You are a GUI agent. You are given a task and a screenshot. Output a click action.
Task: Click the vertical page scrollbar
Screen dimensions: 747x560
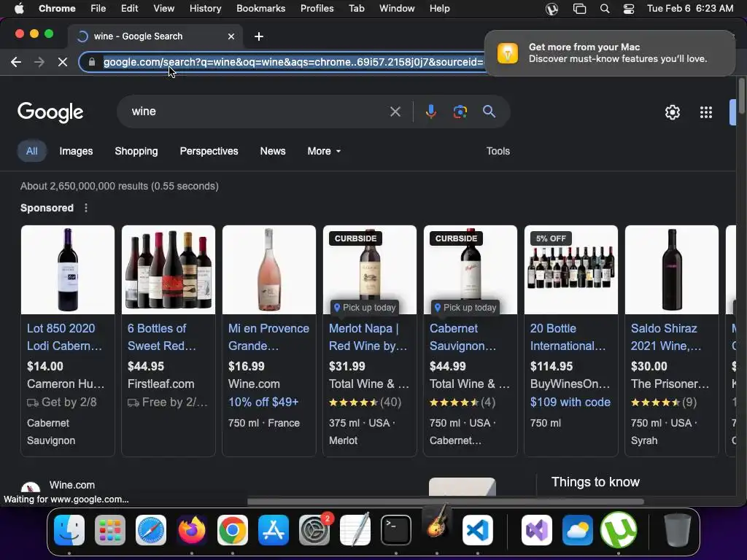(x=741, y=96)
